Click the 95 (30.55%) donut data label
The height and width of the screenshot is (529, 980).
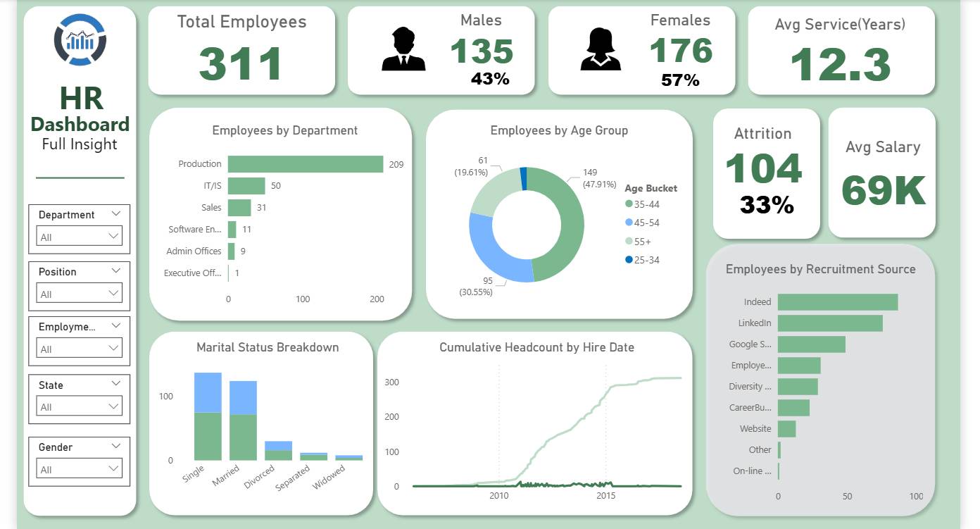coord(476,286)
